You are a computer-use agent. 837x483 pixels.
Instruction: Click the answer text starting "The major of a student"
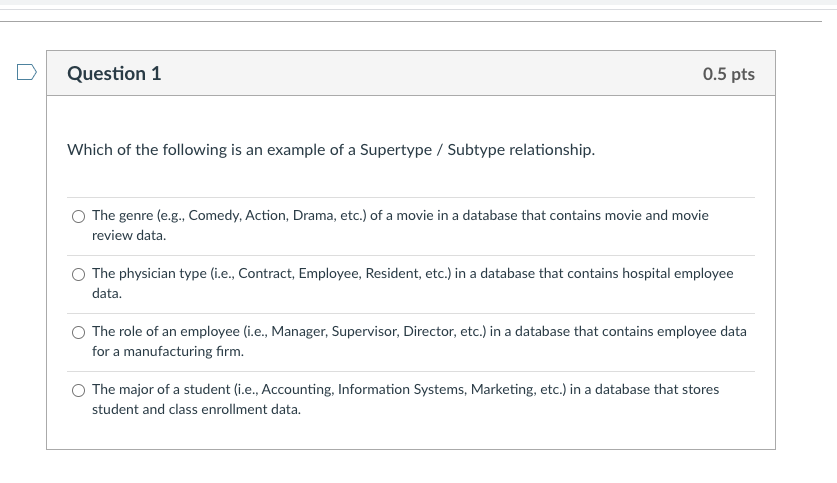pyautogui.click(x=405, y=389)
